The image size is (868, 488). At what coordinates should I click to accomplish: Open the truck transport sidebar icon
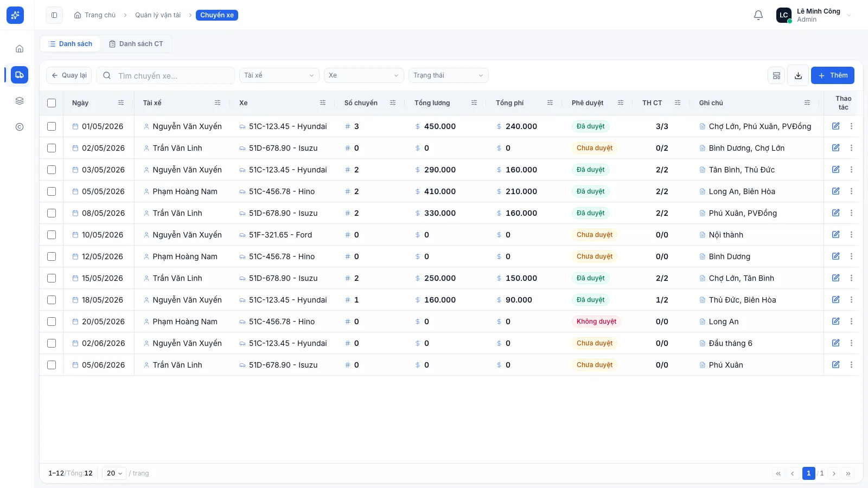pyautogui.click(x=20, y=75)
